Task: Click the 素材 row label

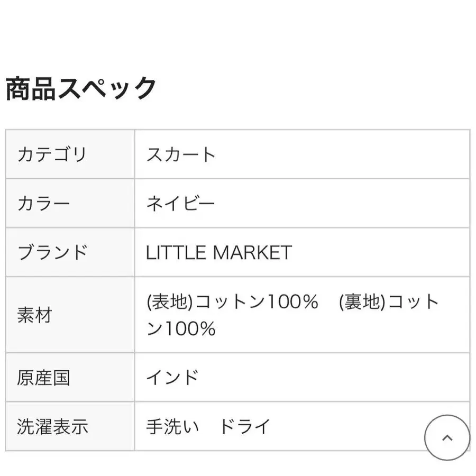Action: tap(35, 315)
